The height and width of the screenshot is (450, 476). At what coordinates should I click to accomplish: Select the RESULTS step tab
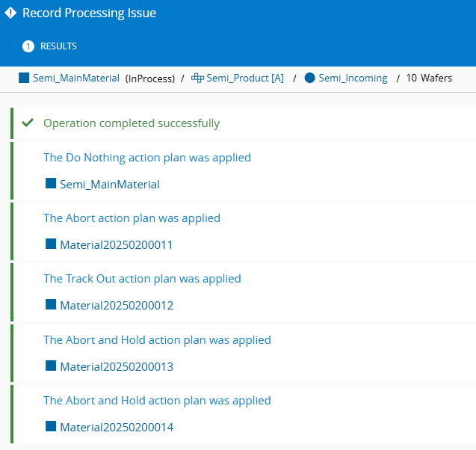(58, 46)
